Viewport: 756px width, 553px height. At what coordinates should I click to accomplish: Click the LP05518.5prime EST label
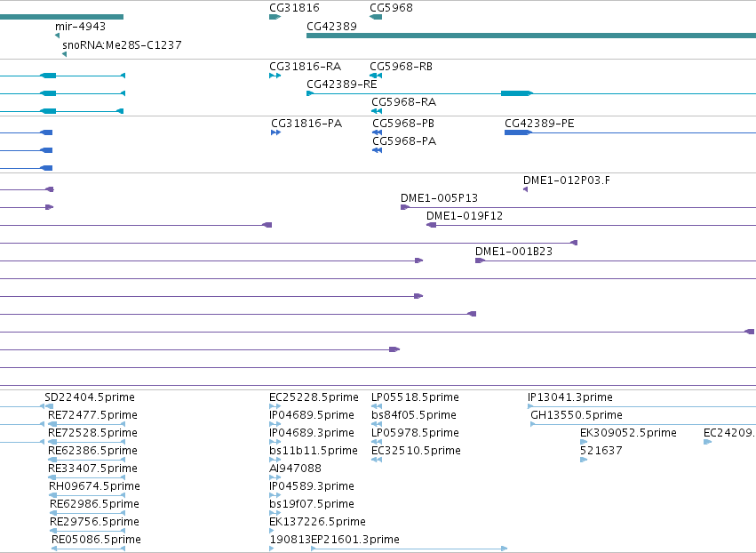click(415, 397)
